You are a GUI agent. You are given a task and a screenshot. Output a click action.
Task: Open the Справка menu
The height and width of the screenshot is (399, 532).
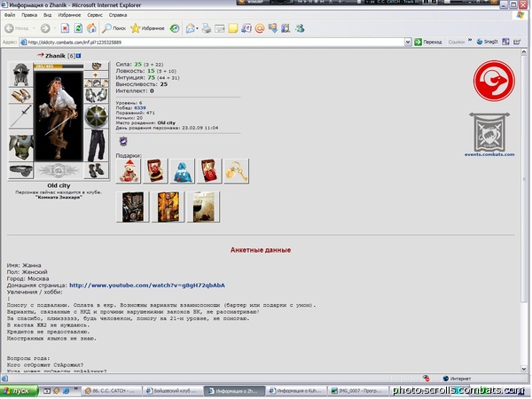click(x=118, y=15)
